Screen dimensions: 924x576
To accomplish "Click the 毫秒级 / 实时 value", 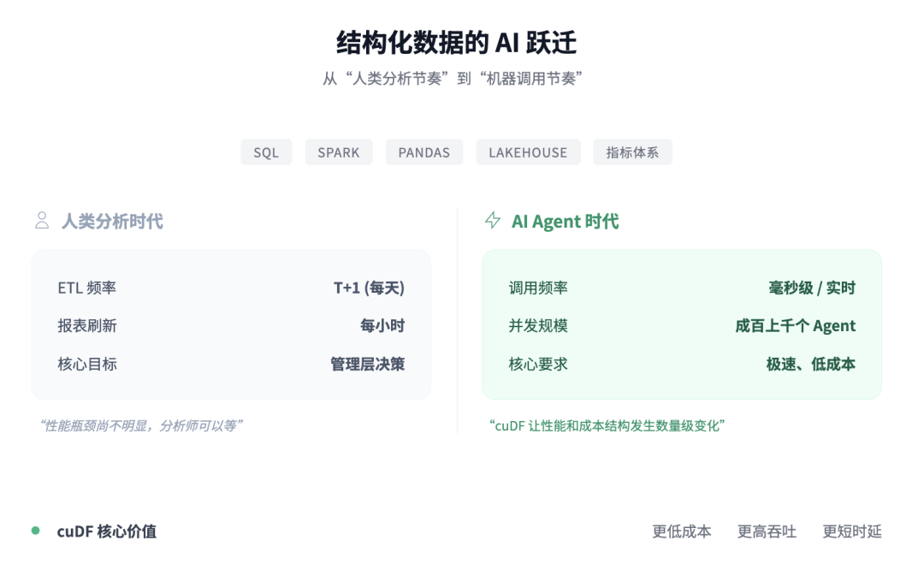I will tap(811, 288).
